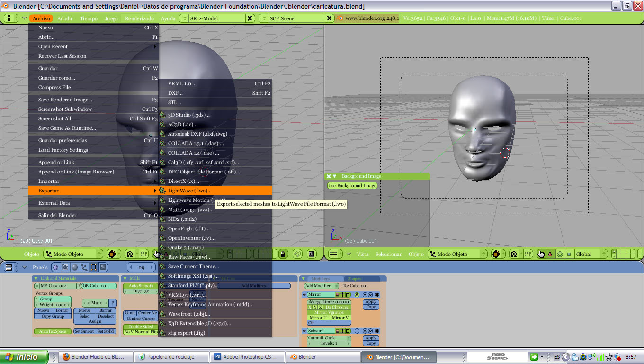This screenshot has width=644, height=364.
Task: Toggle Mirror X axis button
Action: pos(310,307)
